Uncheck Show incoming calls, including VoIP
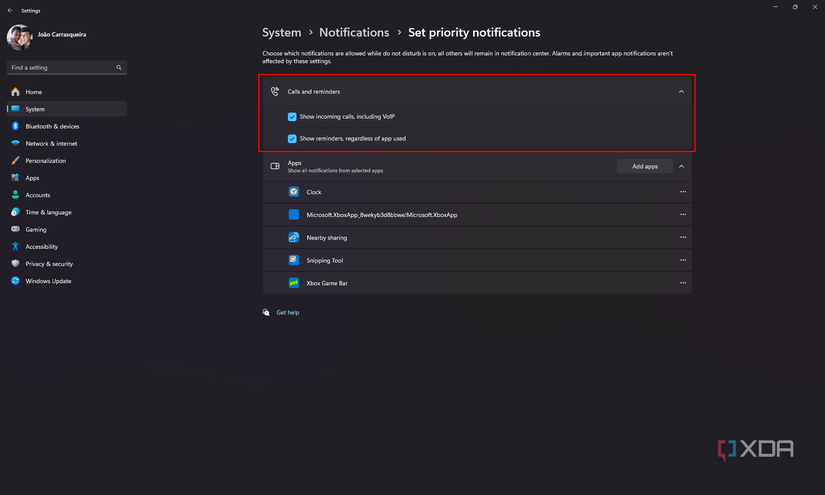This screenshot has width=825, height=495. point(292,117)
